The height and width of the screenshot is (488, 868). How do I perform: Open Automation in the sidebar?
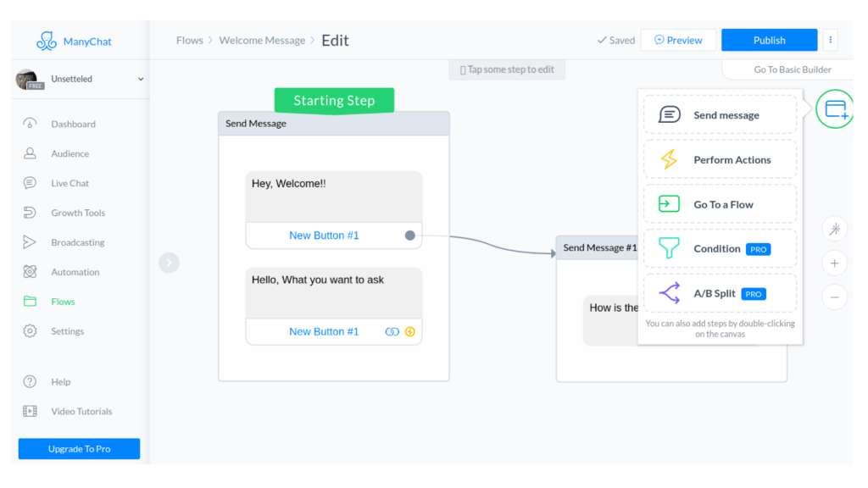point(75,272)
